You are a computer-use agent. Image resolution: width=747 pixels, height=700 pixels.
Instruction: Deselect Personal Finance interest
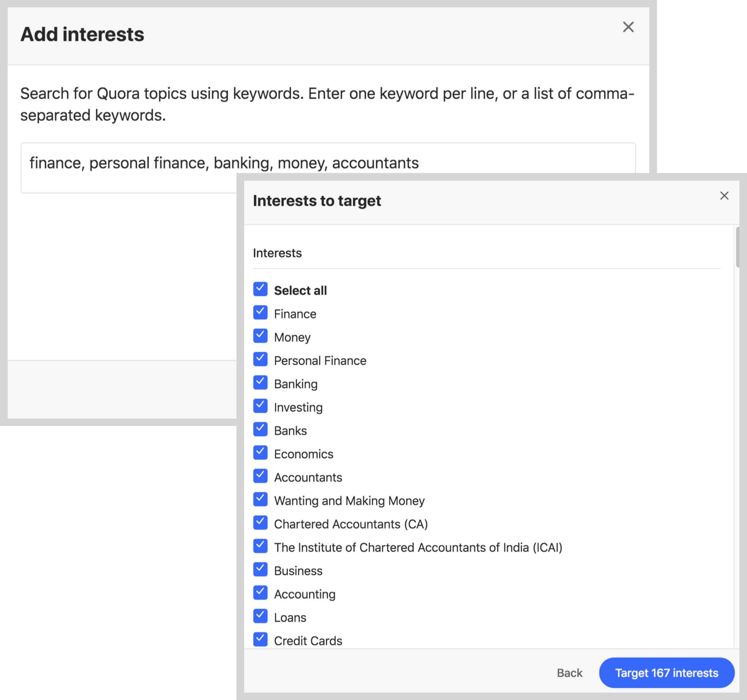click(x=260, y=359)
